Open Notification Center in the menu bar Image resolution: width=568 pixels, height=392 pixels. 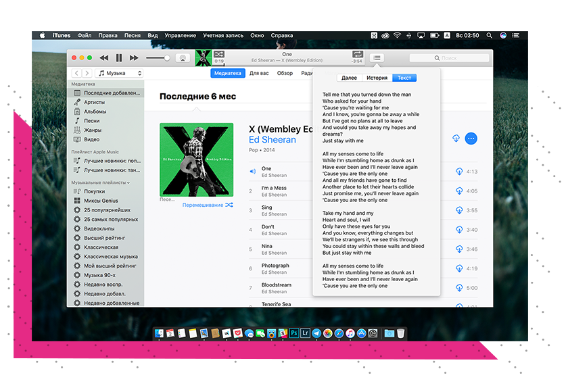tap(515, 35)
